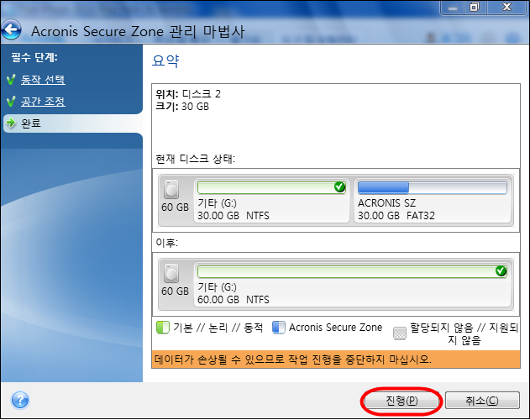Select the ACRONIS SZ 30.00 GB FAT32 partition
This screenshot has width=530, height=420.
433,201
